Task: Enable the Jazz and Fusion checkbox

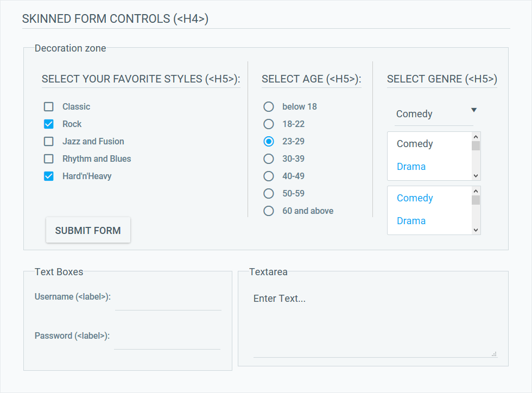Action: pyautogui.click(x=48, y=141)
